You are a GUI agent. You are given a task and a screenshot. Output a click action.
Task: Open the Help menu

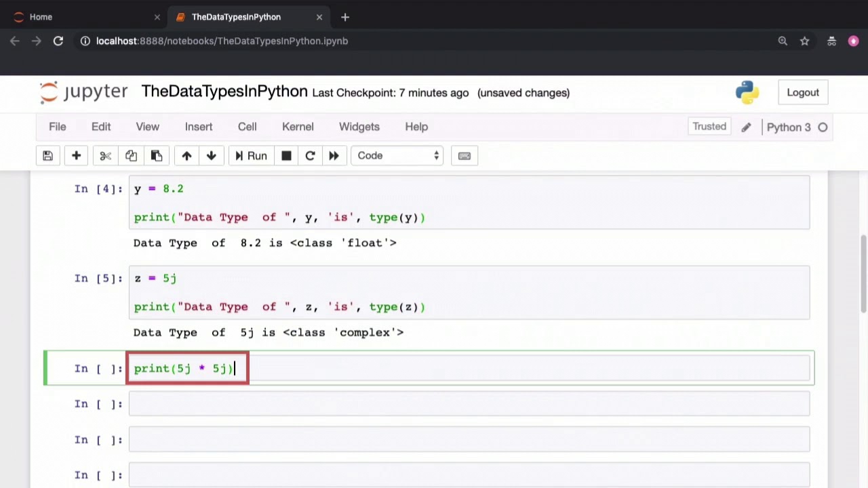416,127
